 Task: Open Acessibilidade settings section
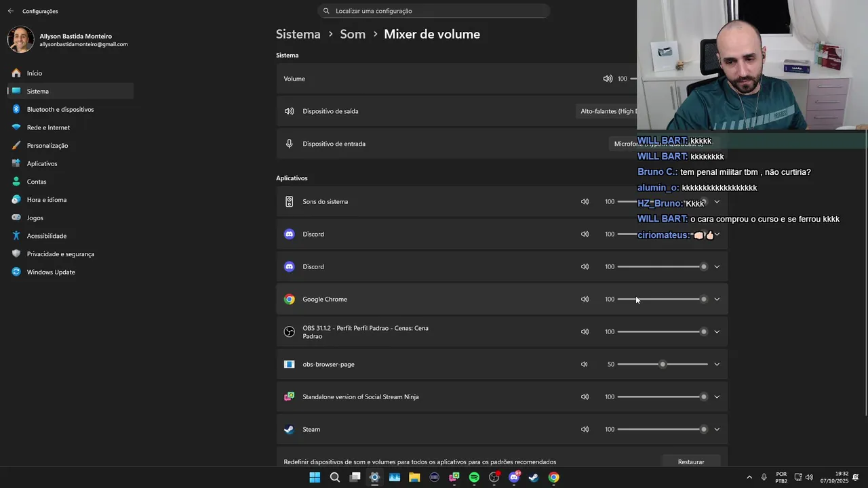pos(46,236)
